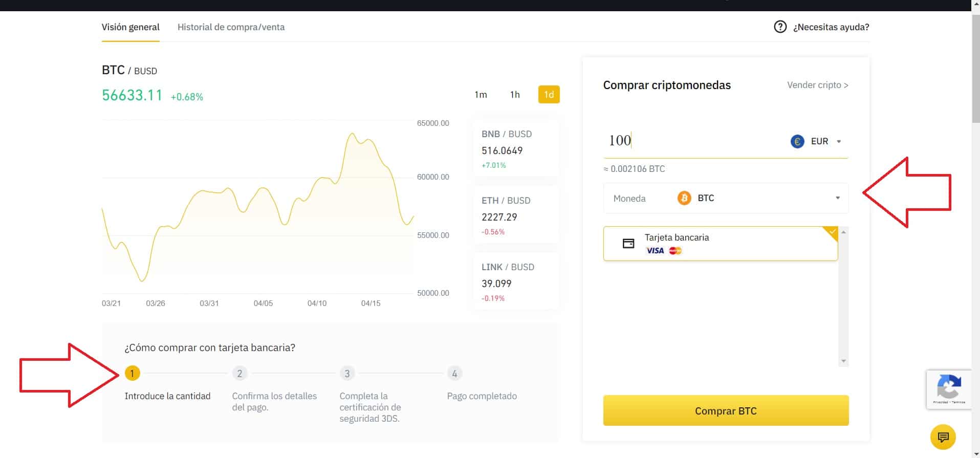This screenshot has width=980, height=458.
Task: Click the 65000.00 axis label
Action: pos(433,123)
